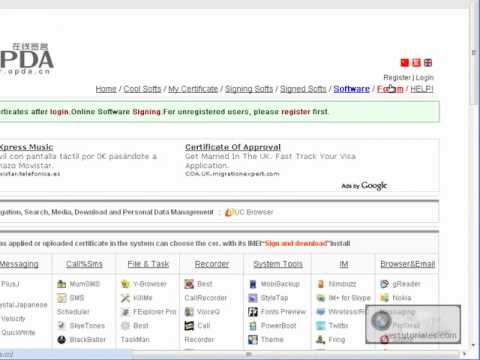Click the middle red language icon
The width and height of the screenshot is (480, 360).
(416, 63)
